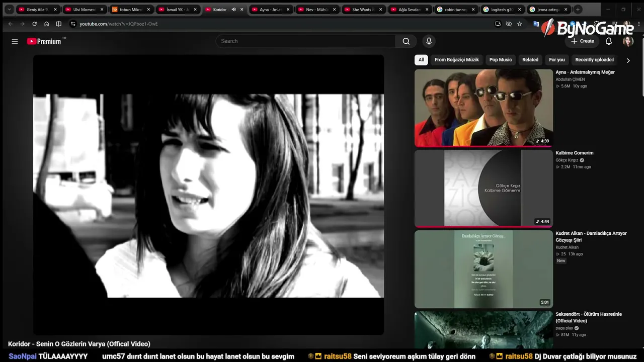Screen dimensions: 644x362
Task: Go to the browser home page
Action: click(x=46, y=24)
